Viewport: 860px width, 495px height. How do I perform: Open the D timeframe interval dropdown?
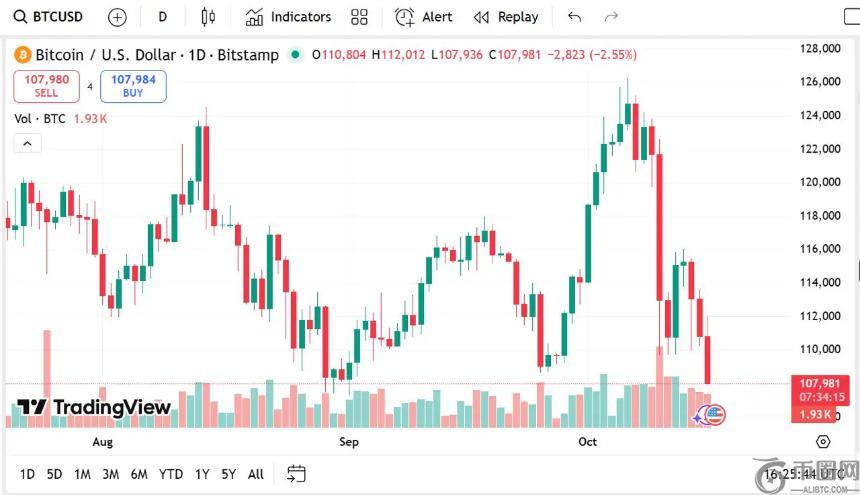tap(163, 17)
